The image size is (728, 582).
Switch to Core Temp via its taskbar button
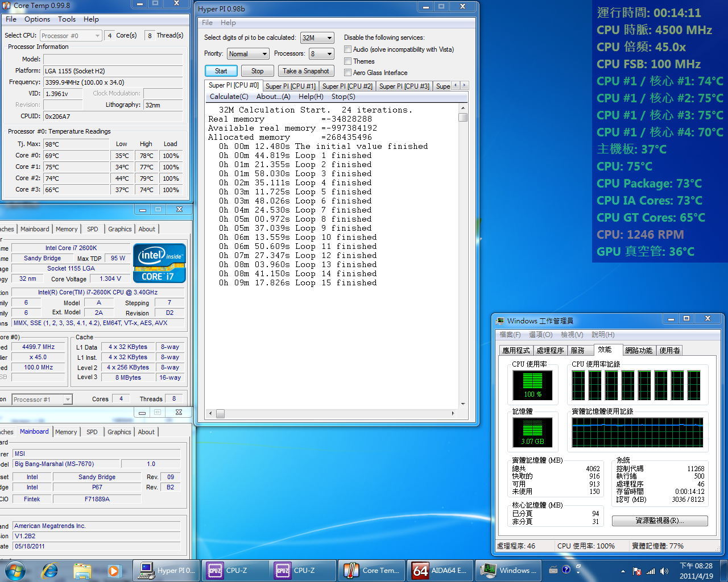coord(373,570)
